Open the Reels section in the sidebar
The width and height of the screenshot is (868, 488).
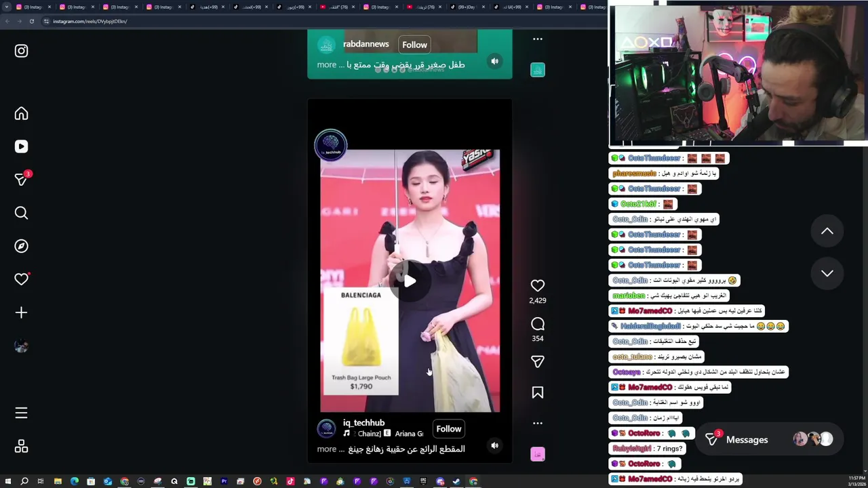[21, 146]
